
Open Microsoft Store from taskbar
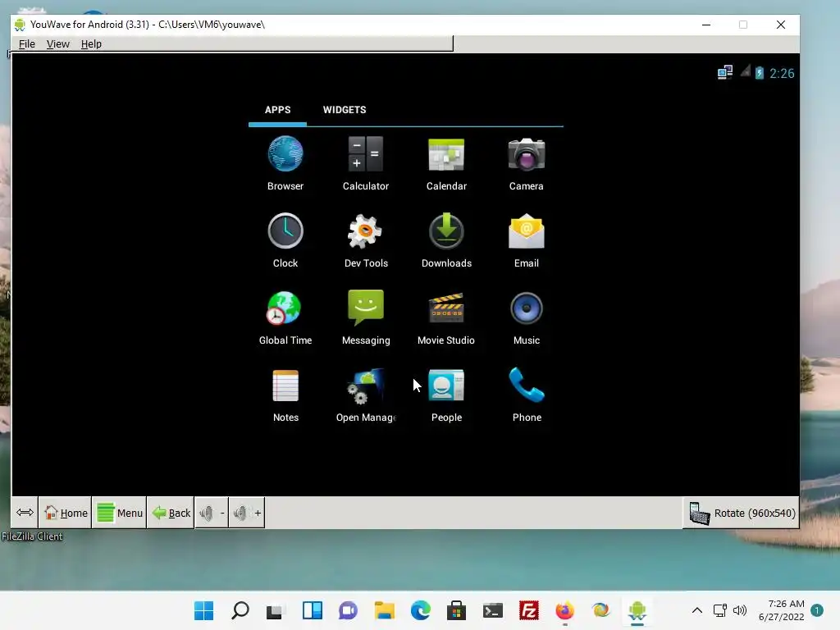point(456,610)
